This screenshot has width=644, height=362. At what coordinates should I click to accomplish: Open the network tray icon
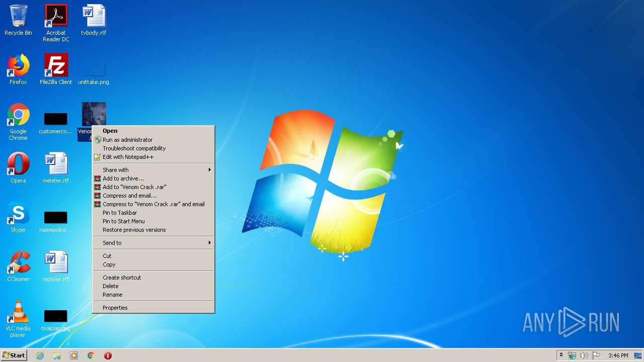tap(572, 355)
